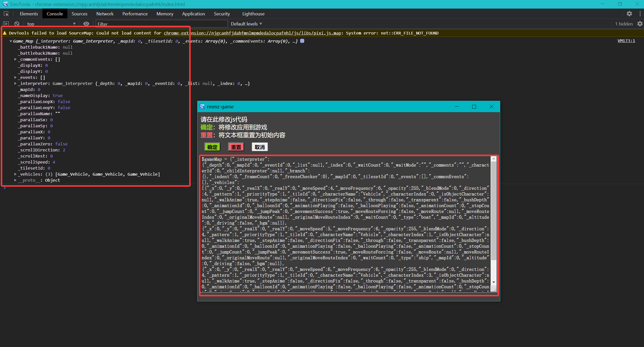The width and height of the screenshot is (644, 347).
Task: Click the rmmz-game window title icon
Action: [202, 107]
